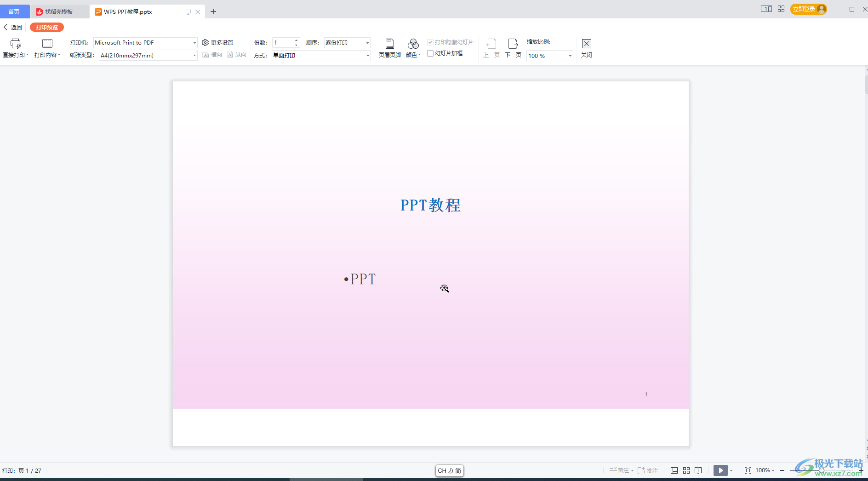
Task: Switch to normal view icon in status bar
Action: click(x=674, y=470)
